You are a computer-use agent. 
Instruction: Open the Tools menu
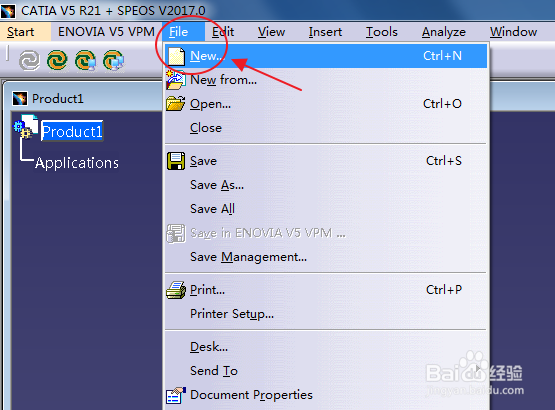382,32
